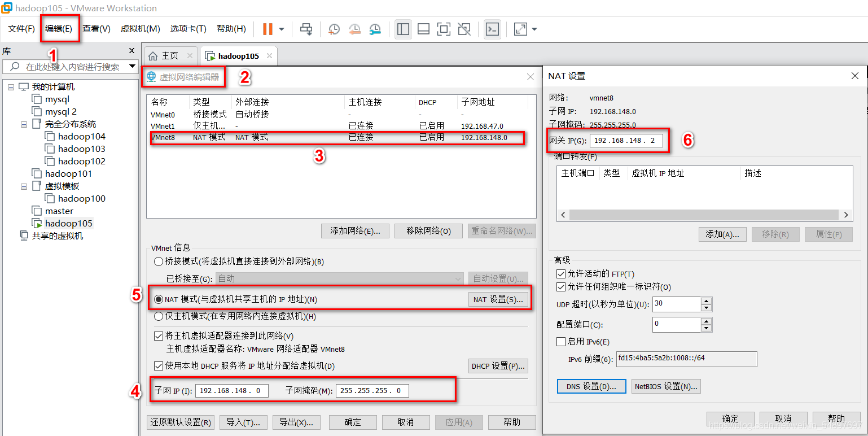Select NAT 模式 radio button
The image size is (868, 436).
(x=159, y=299)
